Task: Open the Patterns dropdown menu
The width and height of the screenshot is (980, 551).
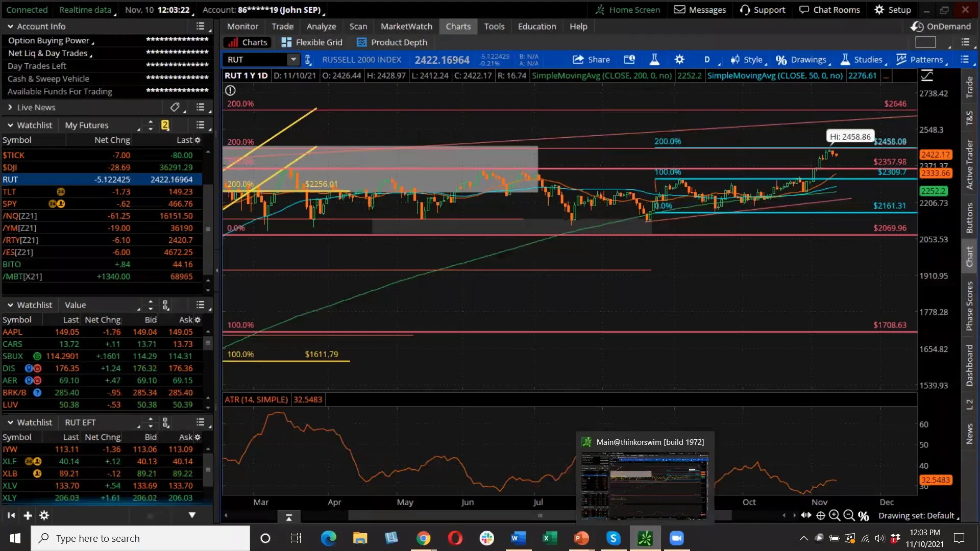Action: tap(922, 60)
